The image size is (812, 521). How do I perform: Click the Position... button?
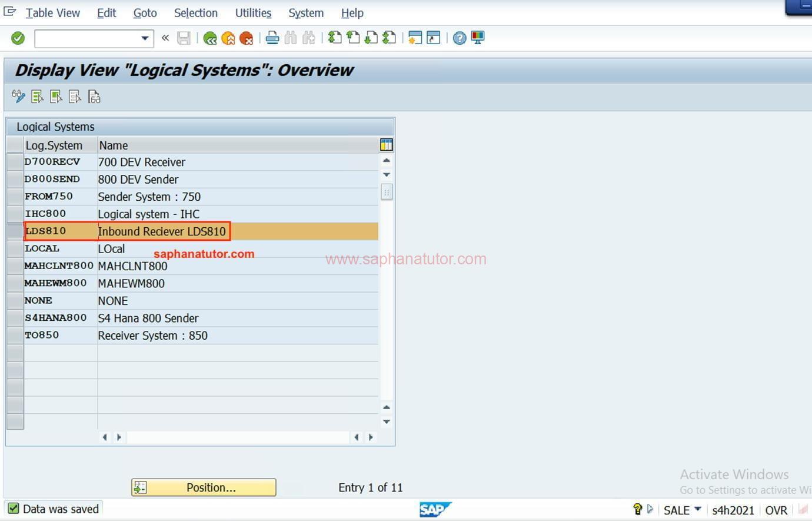pos(204,487)
